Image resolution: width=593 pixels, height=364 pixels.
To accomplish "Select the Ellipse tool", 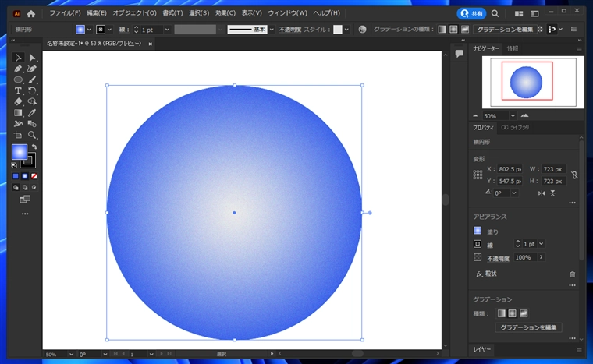I will coord(18,80).
